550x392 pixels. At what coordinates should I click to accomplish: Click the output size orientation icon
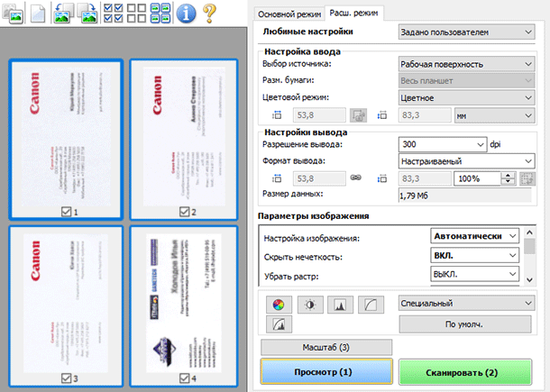tap(527, 178)
